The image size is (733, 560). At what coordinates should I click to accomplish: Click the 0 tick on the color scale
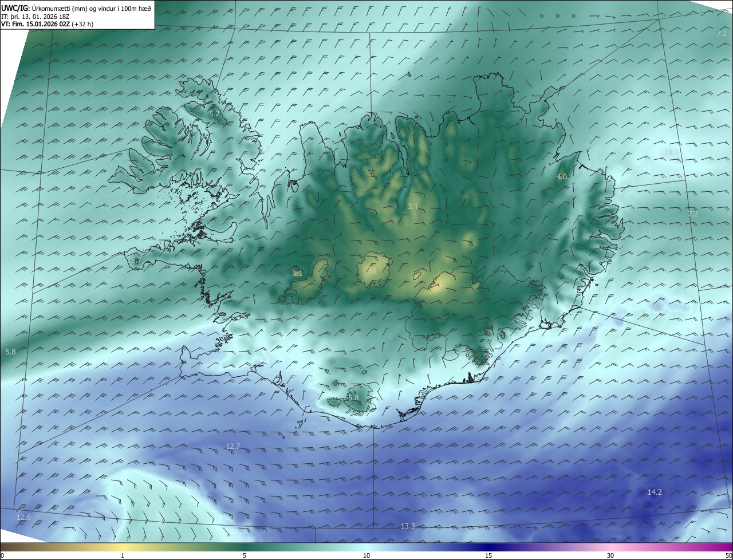coord(2,555)
